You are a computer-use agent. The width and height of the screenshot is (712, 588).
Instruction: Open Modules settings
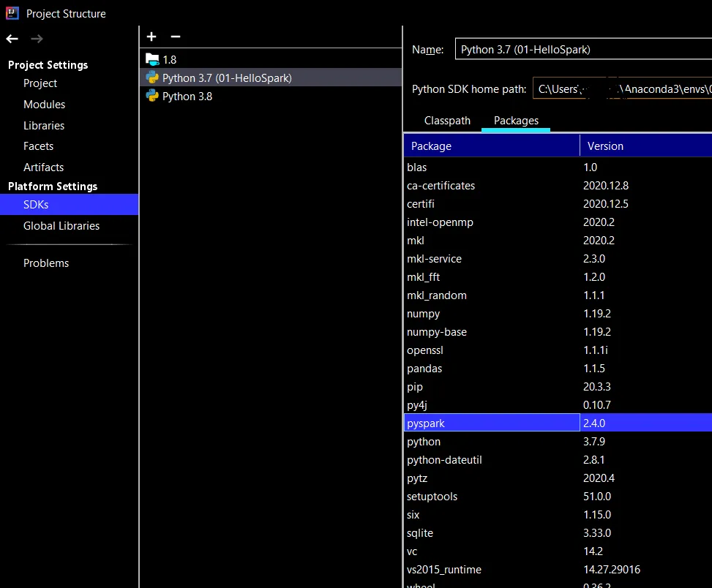point(45,105)
